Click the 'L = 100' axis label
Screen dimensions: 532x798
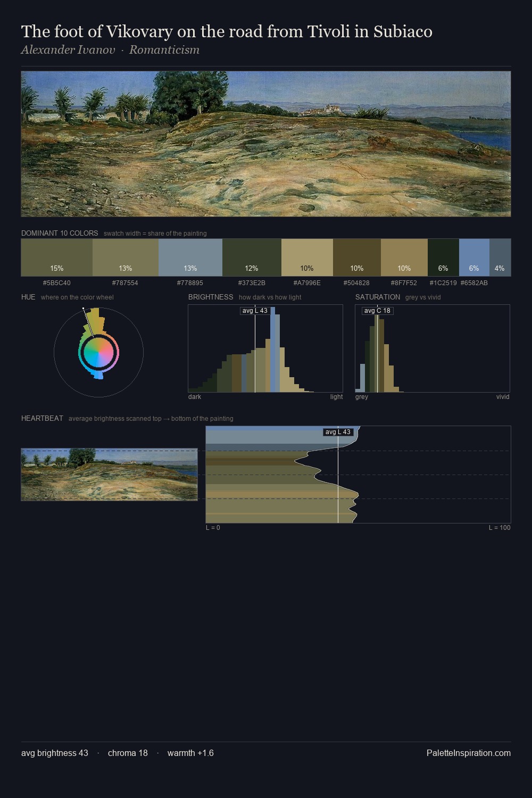click(500, 528)
